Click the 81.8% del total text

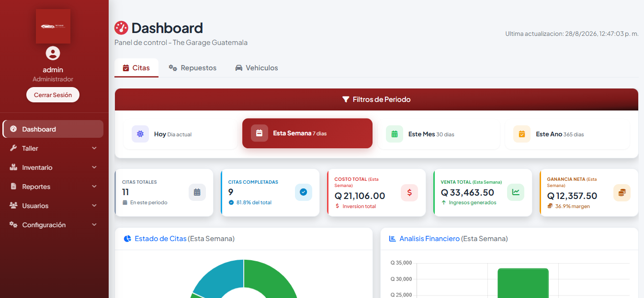click(x=254, y=202)
